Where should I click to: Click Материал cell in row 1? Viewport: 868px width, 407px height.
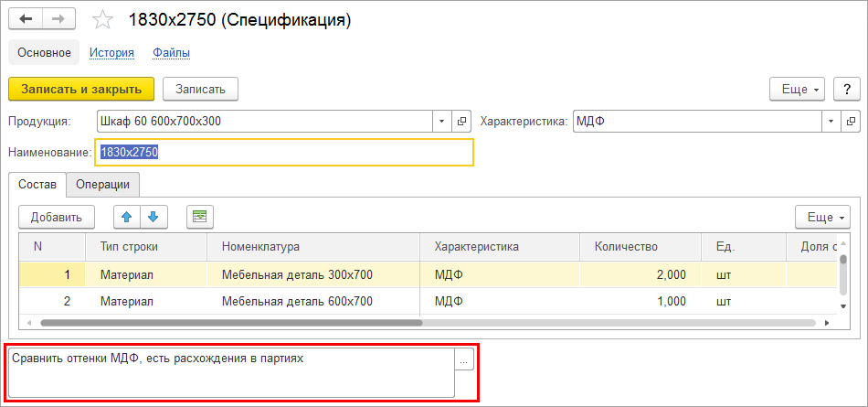pos(146,274)
